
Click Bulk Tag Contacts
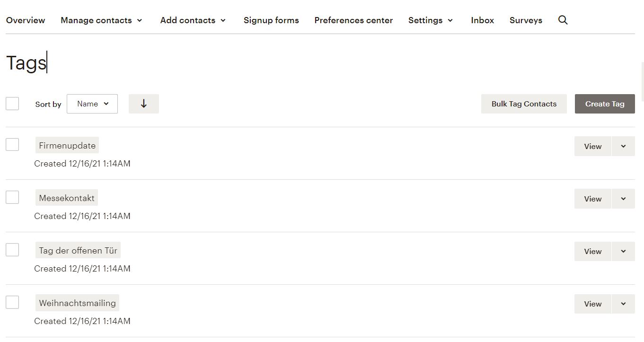pyautogui.click(x=524, y=104)
